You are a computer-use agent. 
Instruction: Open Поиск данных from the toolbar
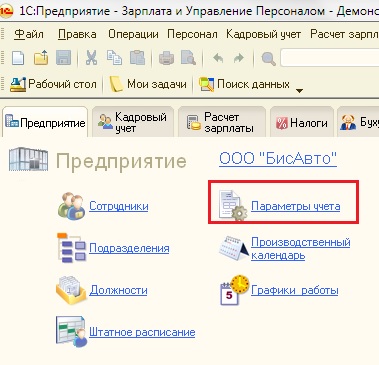[x=244, y=84]
